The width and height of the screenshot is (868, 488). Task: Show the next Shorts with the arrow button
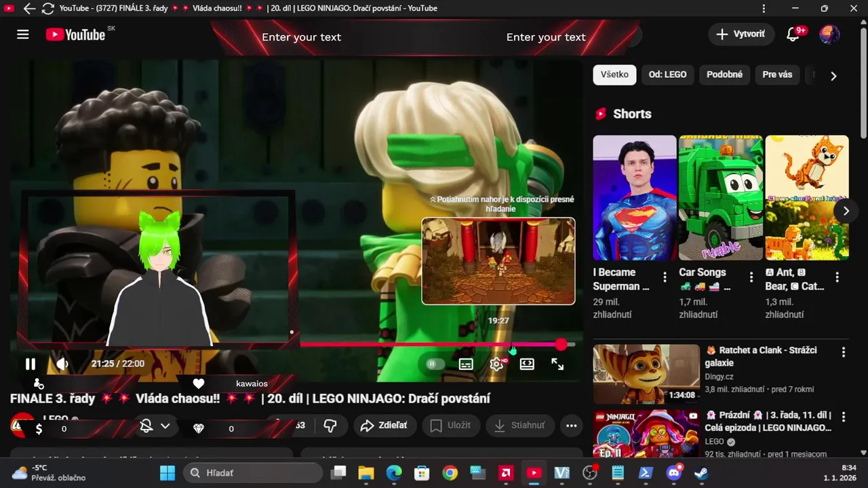pyautogui.click(x=846, y=211)
